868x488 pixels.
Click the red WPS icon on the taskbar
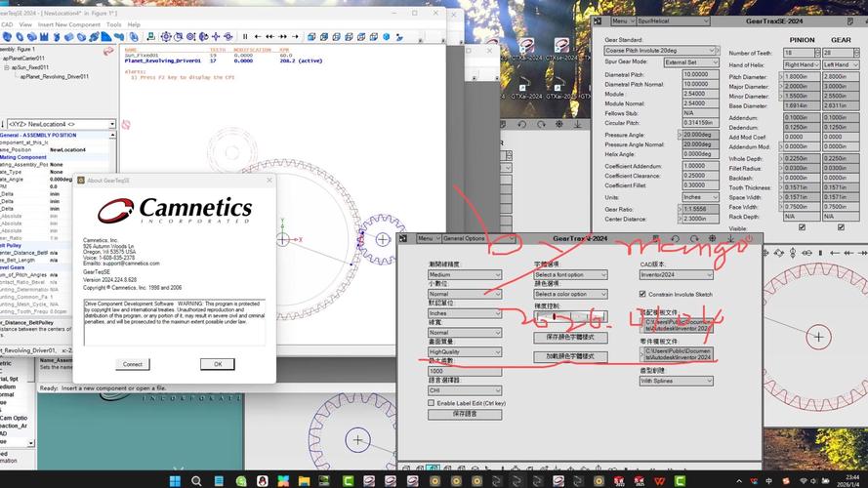click(659, 480)
